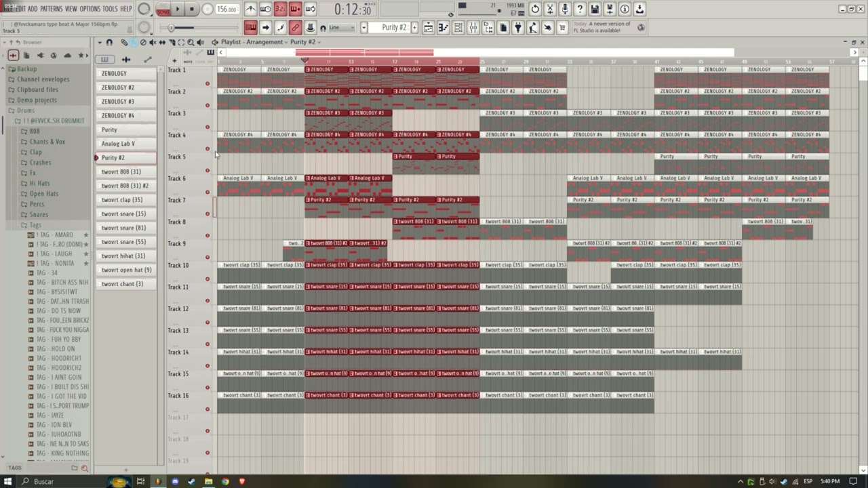Toggle the loop recording button
This screenshot has width=868, height=488.
pos(310,9)
